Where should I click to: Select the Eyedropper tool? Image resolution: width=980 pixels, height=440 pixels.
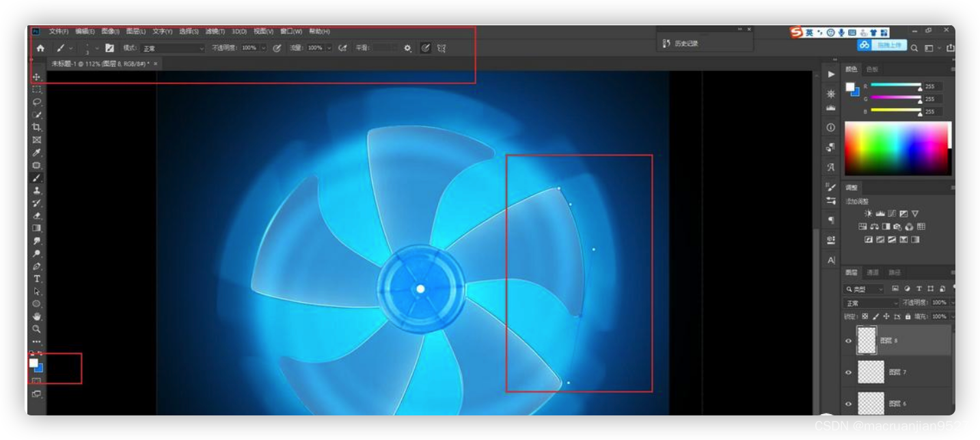tap(37, 152)
